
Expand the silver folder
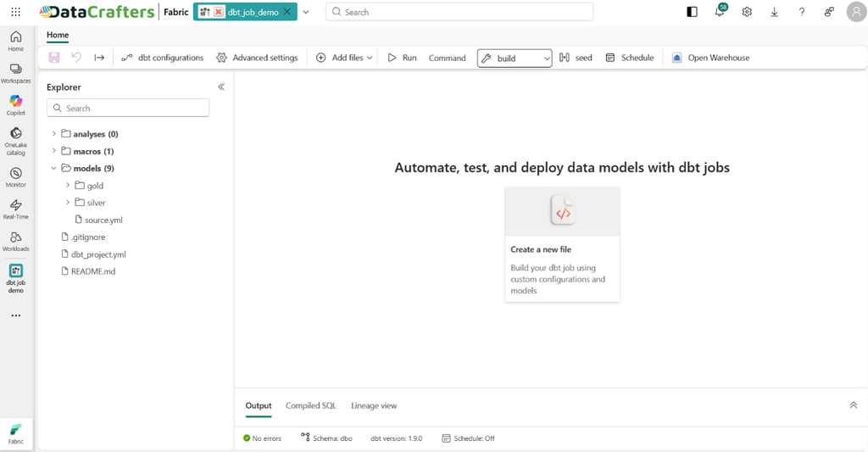pyautogui.click(x=68, y=202)
